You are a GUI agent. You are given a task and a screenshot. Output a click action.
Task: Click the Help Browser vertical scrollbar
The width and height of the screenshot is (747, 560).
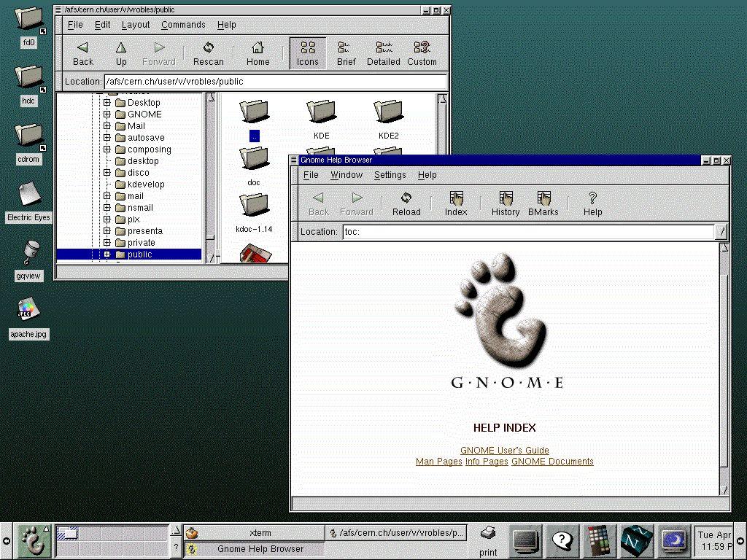(724, 370)
